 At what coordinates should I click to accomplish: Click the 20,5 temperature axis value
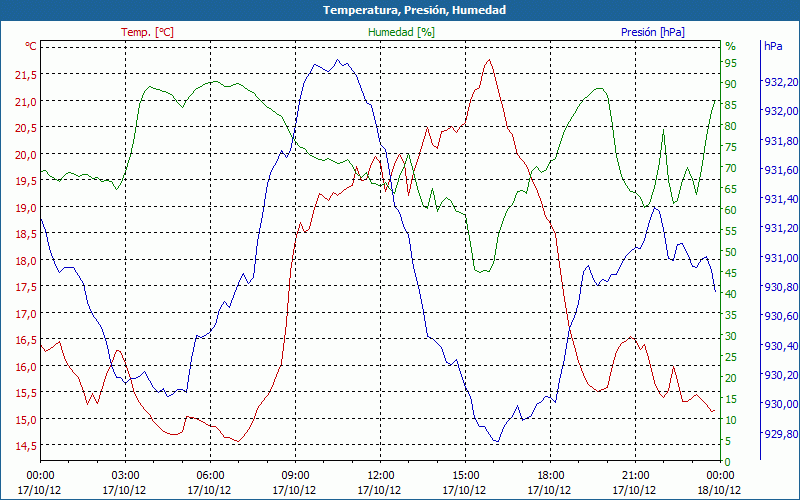[26, 128]
